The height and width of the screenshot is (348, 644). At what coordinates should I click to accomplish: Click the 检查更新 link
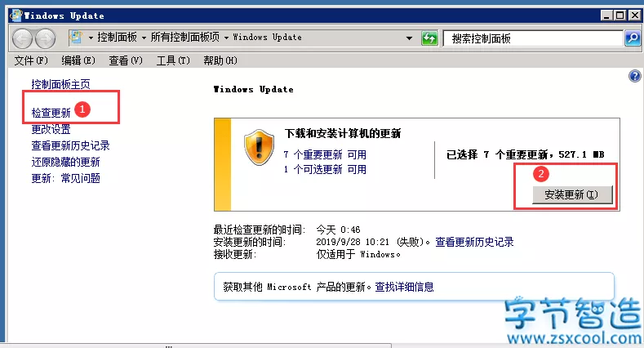pos(51,113)
